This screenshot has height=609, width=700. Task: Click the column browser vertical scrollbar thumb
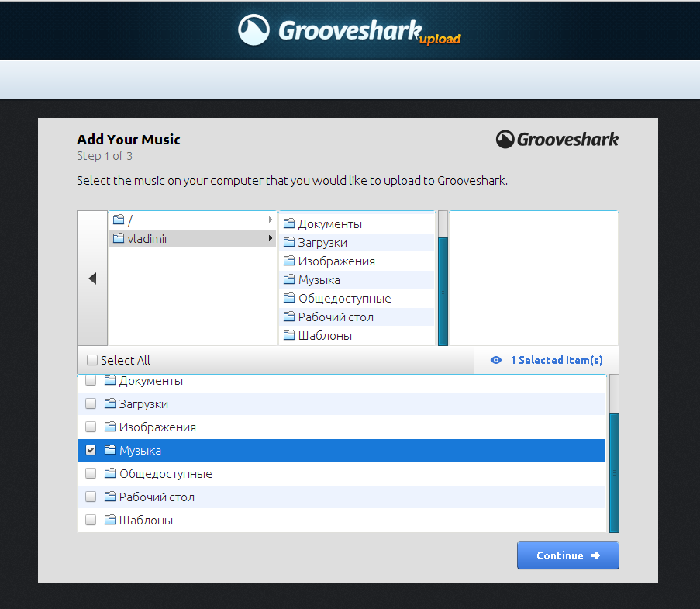(443, 292)
